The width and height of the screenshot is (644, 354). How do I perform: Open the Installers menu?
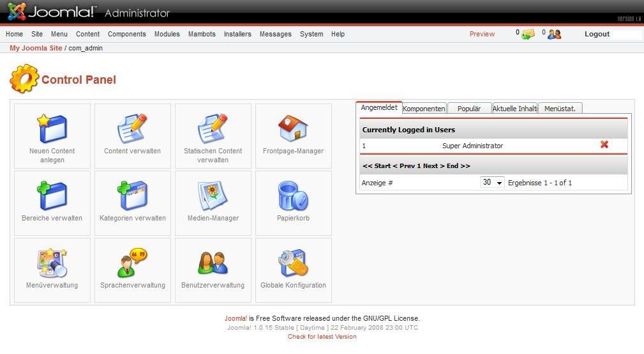pyautogui.click(x=237, y=35)
